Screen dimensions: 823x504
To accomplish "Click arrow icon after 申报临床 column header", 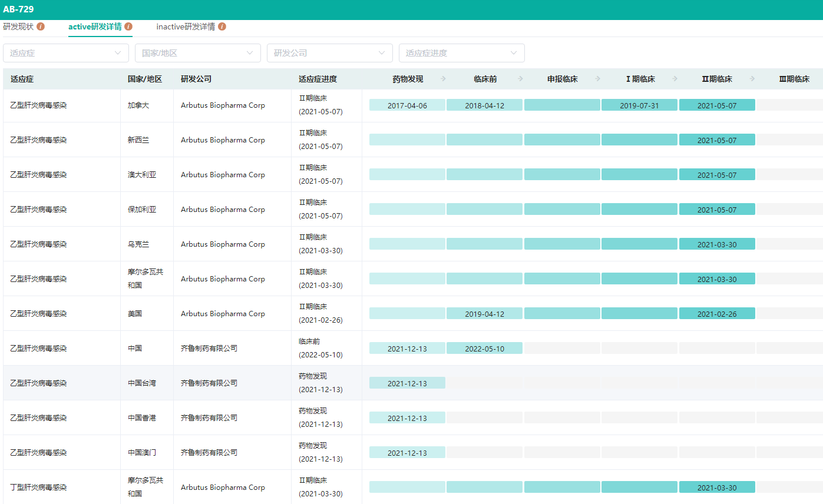I will [597, 79].
